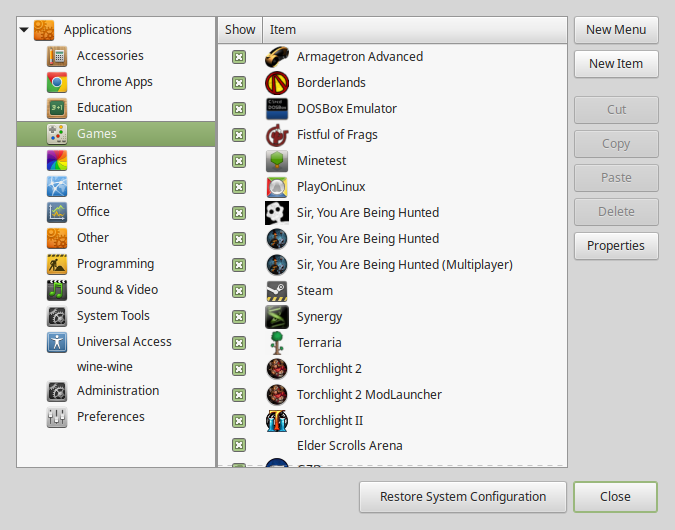Image resolution: width=675 pixels, height=530 pixels.
Task: Click the Sir, You Are Being Hunted skull icon
Action: pos(277,213)
